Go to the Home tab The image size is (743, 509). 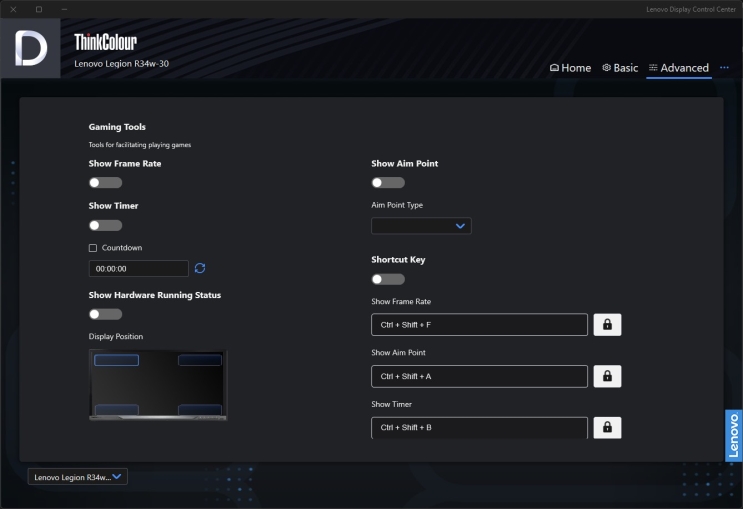pyautogui.click(x=570, y=68)
